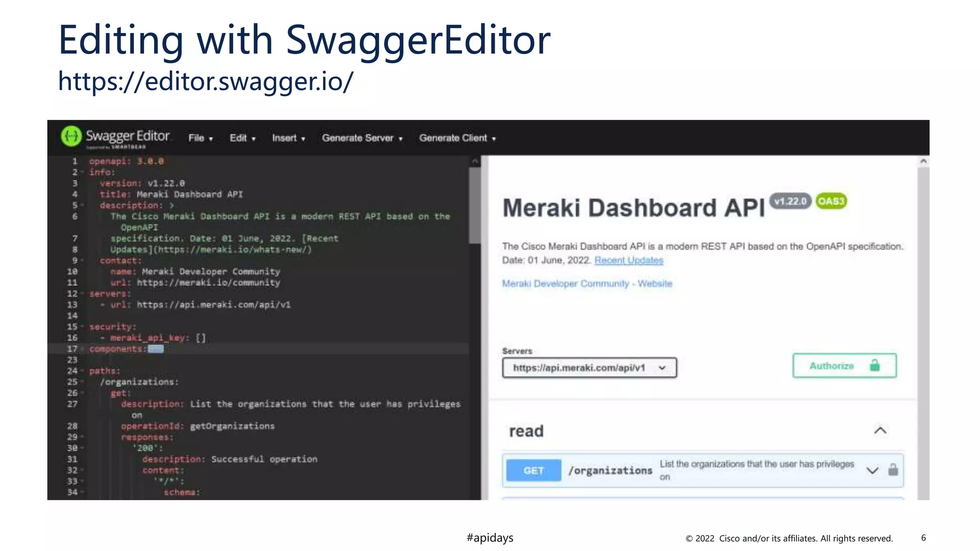980x551 pixels.
Task: Click the code editor scrollbar thumb
Action: pyautogui.click(x=475, y=205)
